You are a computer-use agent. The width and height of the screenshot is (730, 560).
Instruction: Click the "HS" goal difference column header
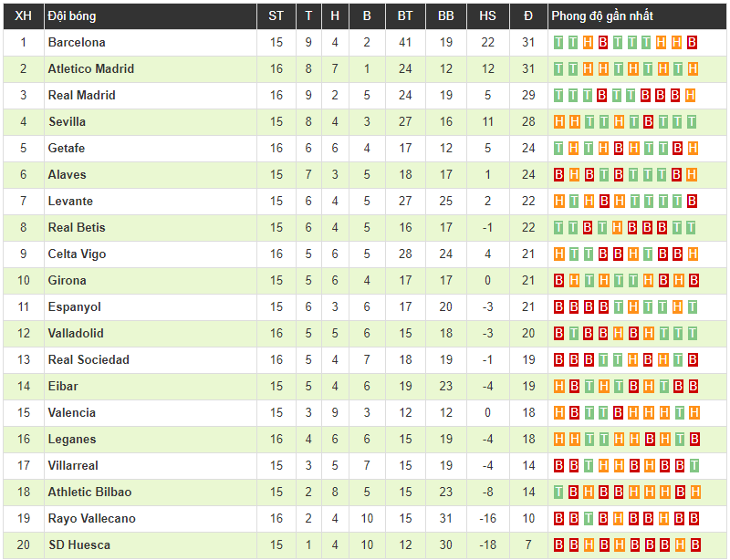(487, 16)
